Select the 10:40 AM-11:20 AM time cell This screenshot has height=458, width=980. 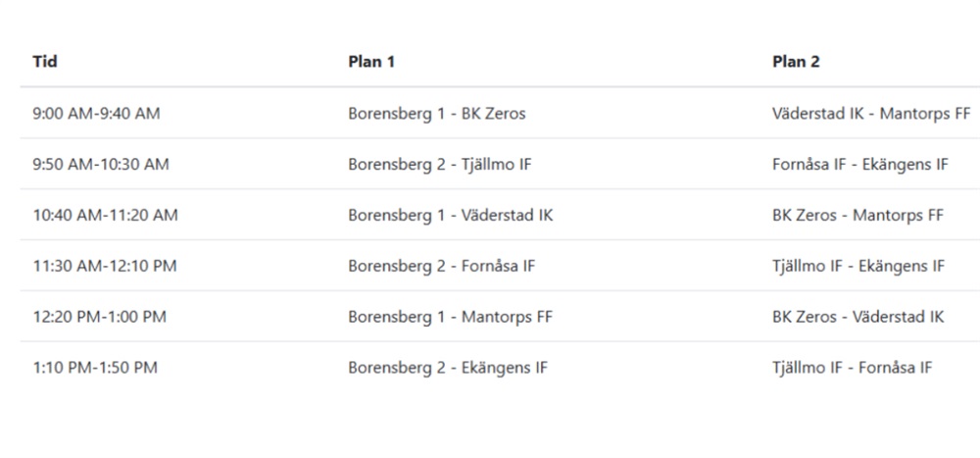pos(105,216)
